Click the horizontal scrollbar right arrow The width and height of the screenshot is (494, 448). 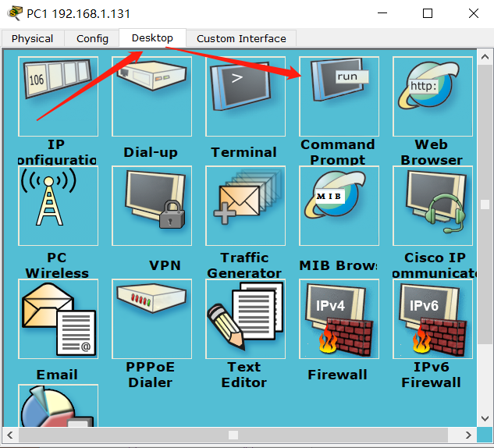468,435
